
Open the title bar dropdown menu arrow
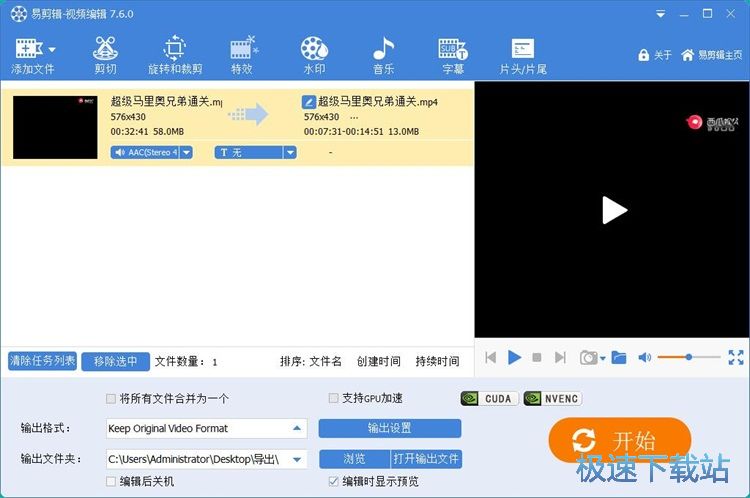point(661,14)
